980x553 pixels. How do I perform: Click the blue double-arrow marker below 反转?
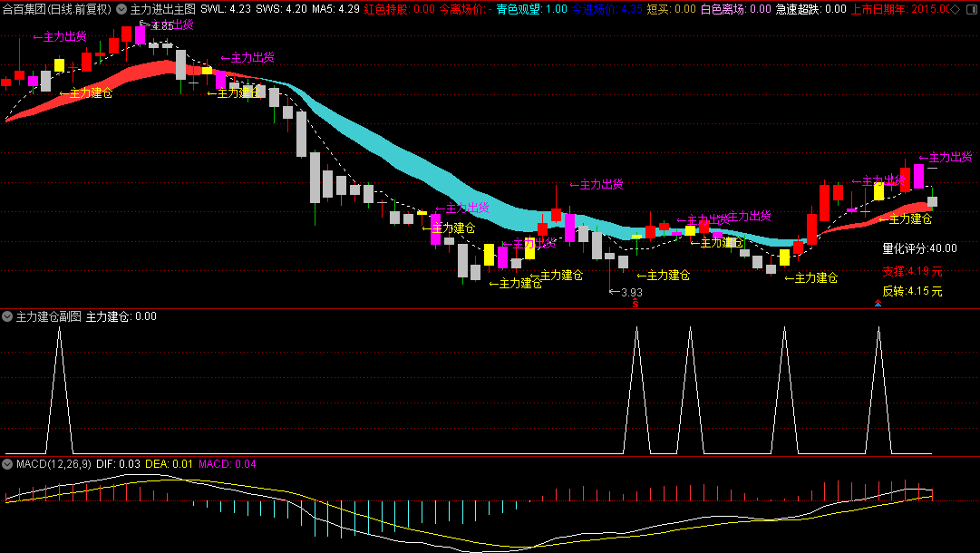coord(878,304)
